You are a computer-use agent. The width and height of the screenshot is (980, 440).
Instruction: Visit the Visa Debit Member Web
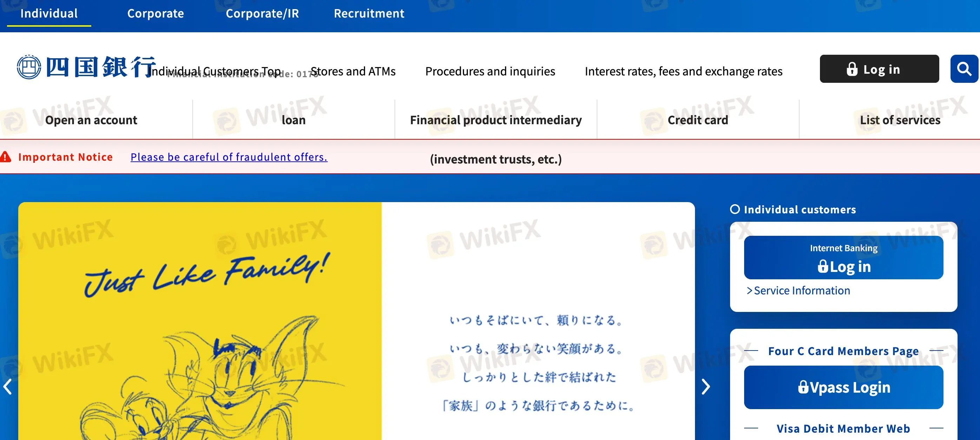pos(843,428)
